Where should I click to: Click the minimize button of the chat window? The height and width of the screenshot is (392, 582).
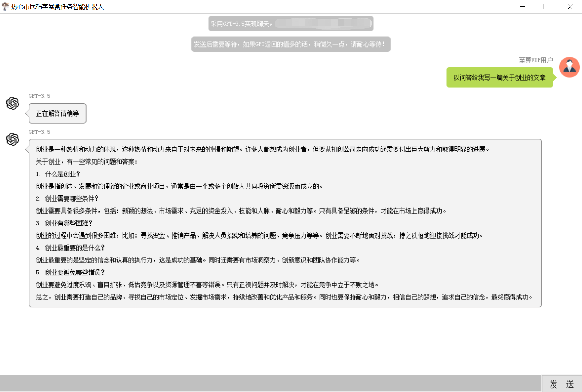click(x=522, y=6)
